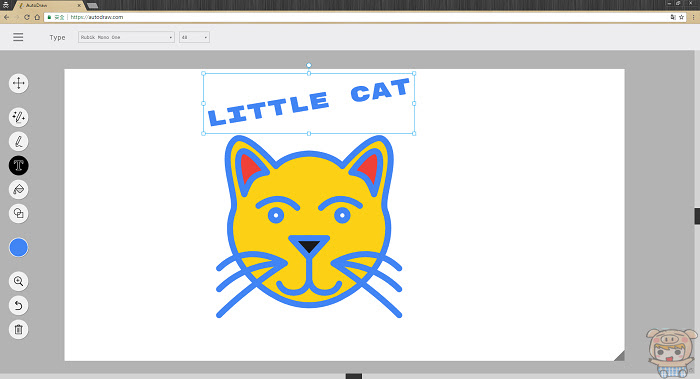Click the AutoDraw browser tab
The height and width of the screenshot is (379, 700).
click(48, 5)
